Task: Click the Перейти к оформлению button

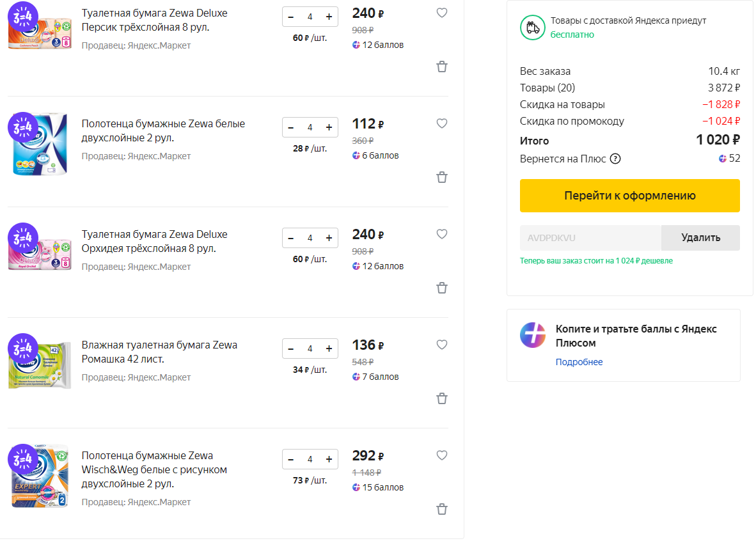Action: 629,196
